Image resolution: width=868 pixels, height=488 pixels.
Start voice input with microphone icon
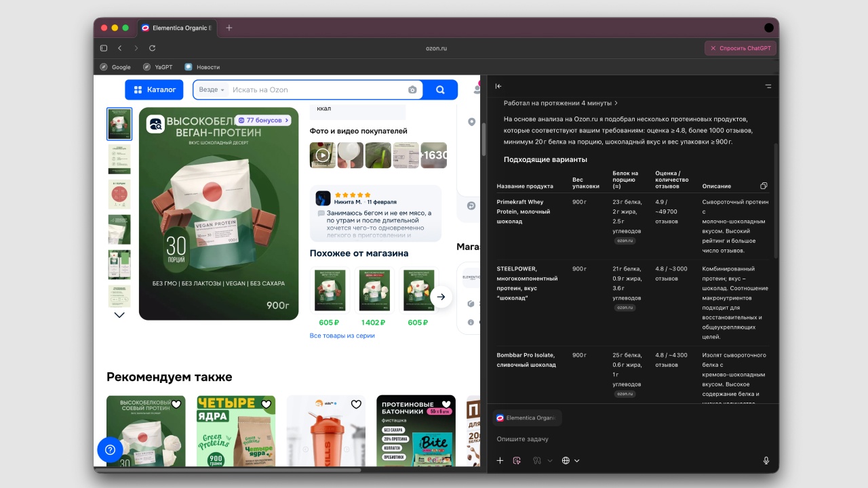click(x=766, y=461)
